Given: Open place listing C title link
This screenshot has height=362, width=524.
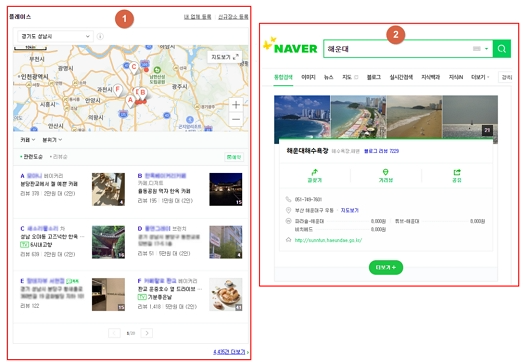Looking at the screenshot, I should click(x=42, y=229).
